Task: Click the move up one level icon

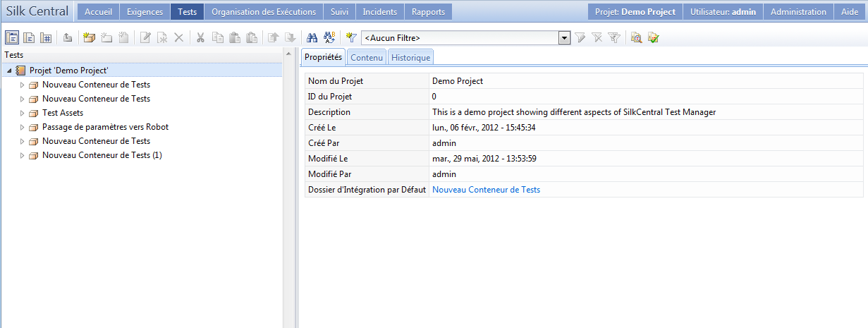Action: coord(68,38)
